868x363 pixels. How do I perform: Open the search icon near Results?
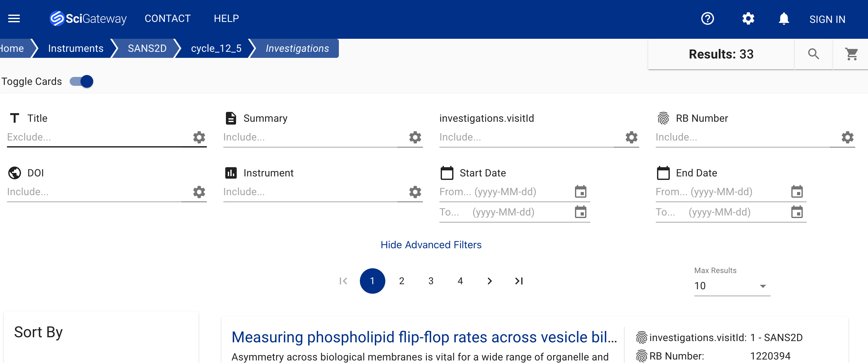(814, 54)
